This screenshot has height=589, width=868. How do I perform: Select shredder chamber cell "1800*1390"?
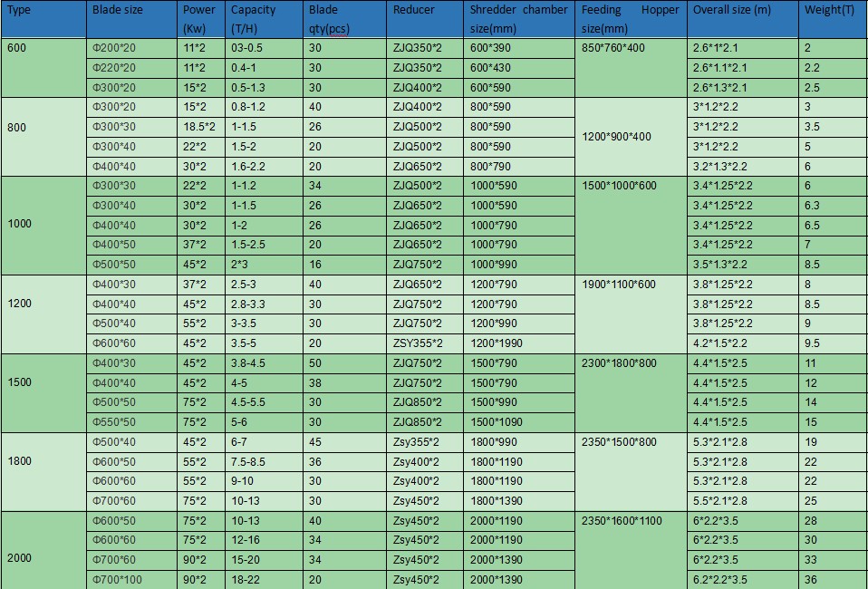tap(518, 501)
